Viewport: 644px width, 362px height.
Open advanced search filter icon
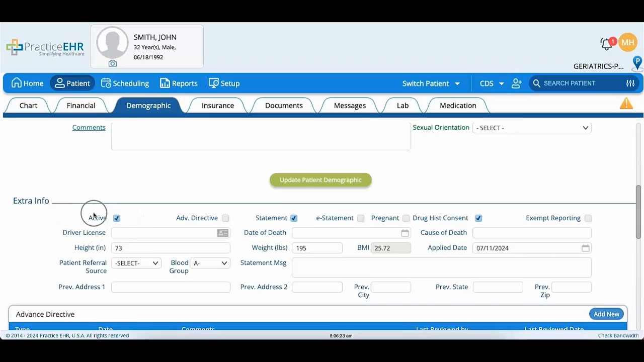[x=630, y=83]
